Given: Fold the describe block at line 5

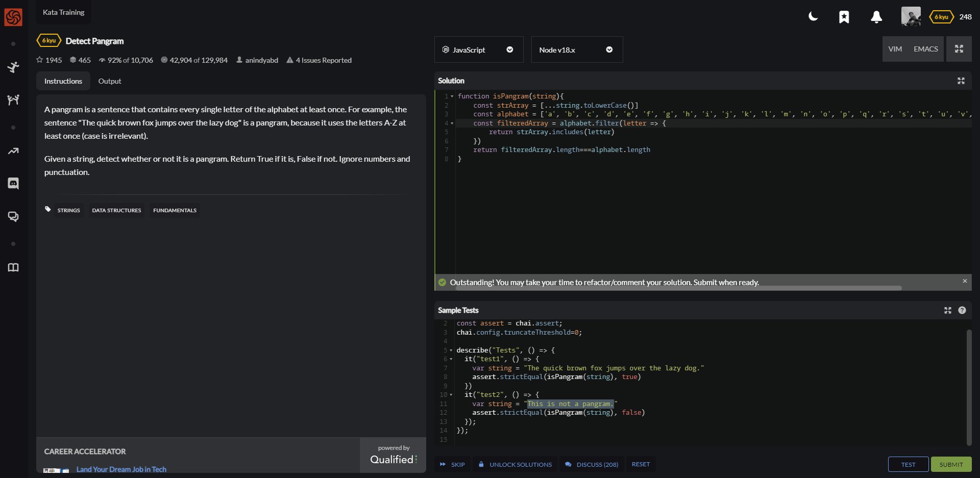Looking at the screenshot, I should tap(451, 350).
